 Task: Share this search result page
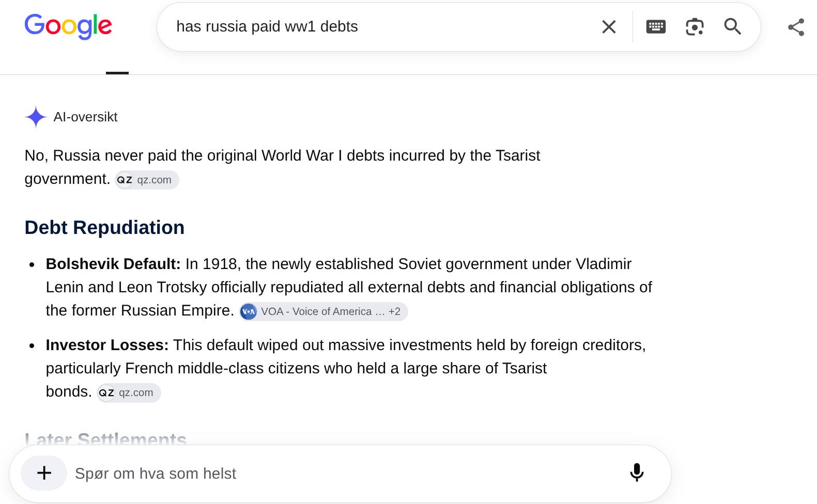click(x=796, y=27)
